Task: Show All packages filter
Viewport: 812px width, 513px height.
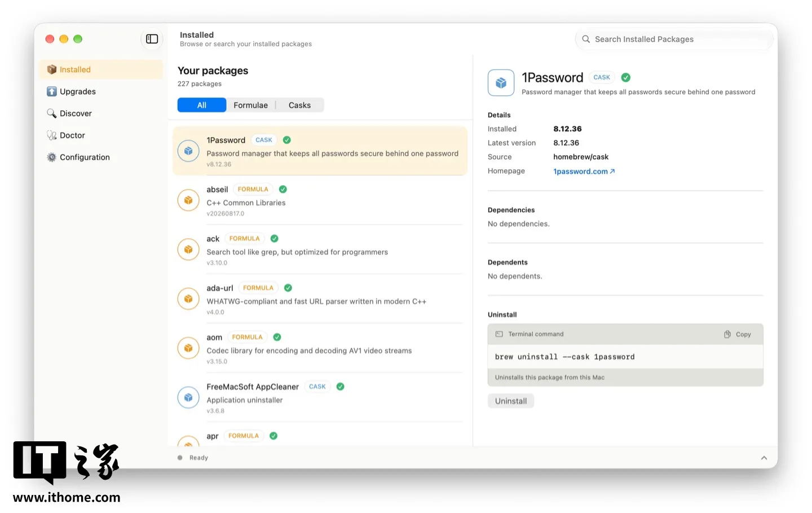Action: [x=202, y=105]
